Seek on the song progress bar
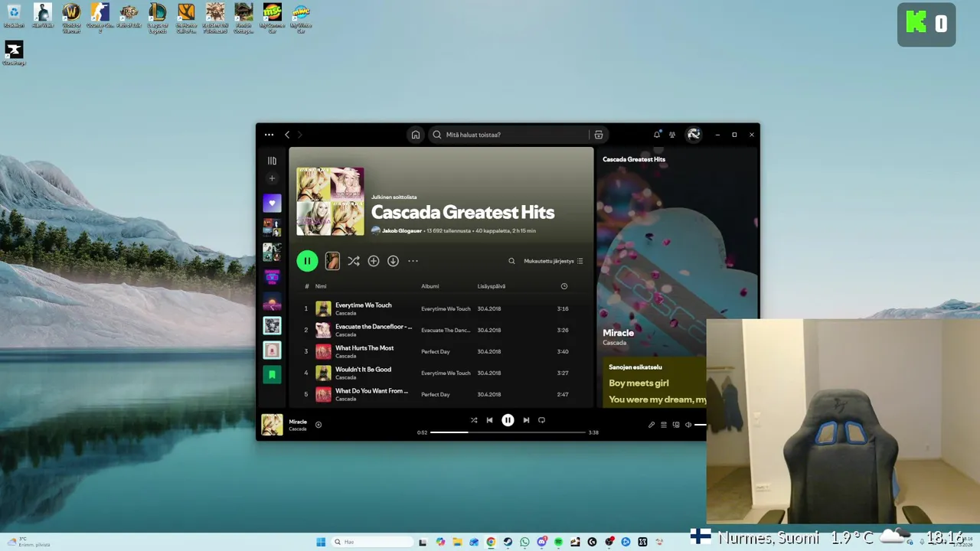This screenshot has height=551, width=980. tap(508, 432)
